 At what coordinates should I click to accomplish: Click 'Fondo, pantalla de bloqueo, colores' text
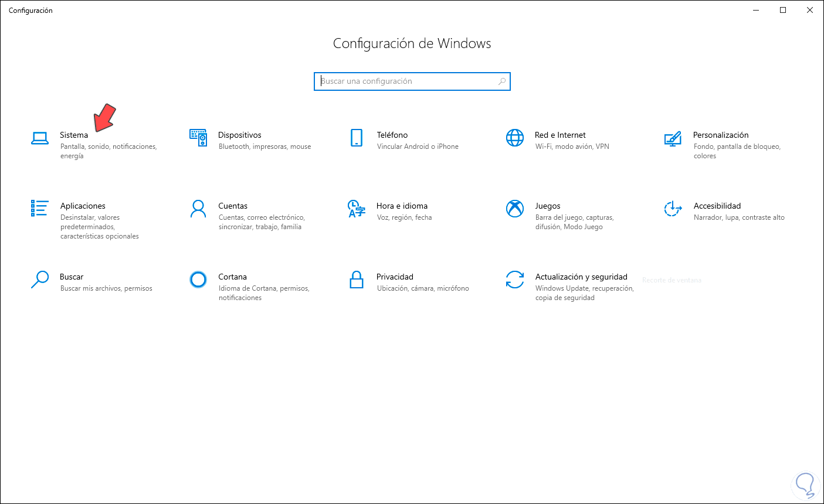coord(737,151)
